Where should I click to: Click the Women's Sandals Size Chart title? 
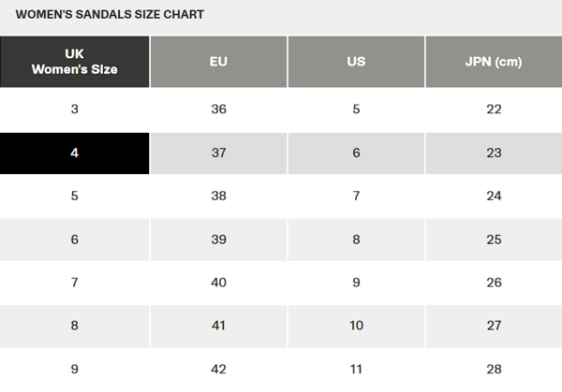coord(110,15)
